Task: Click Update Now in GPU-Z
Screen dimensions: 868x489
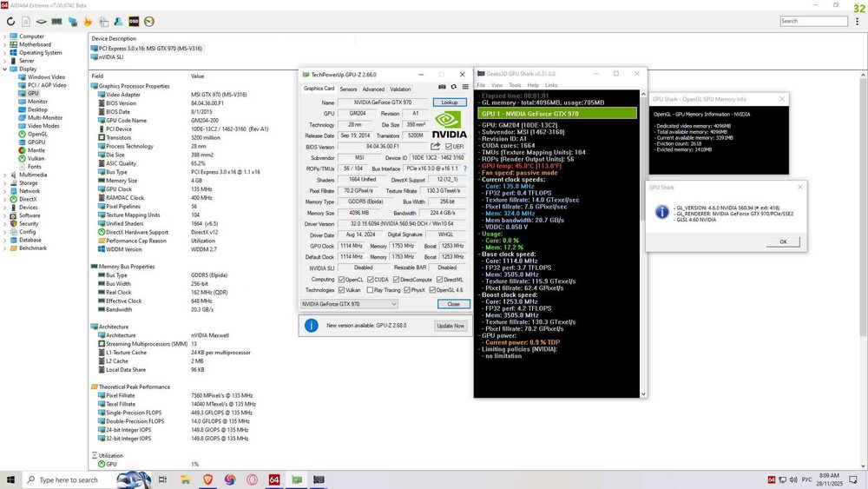Action: pyautogui.click(x=450, y=326)
